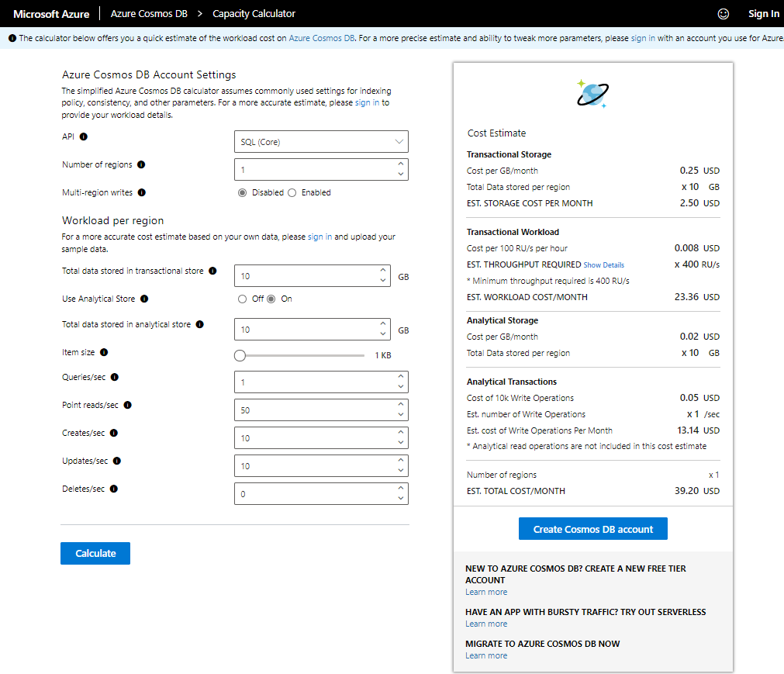
Task: Decrease analytical store GB with down arrow
Action: pyautogui.click(x=382, y=334)
